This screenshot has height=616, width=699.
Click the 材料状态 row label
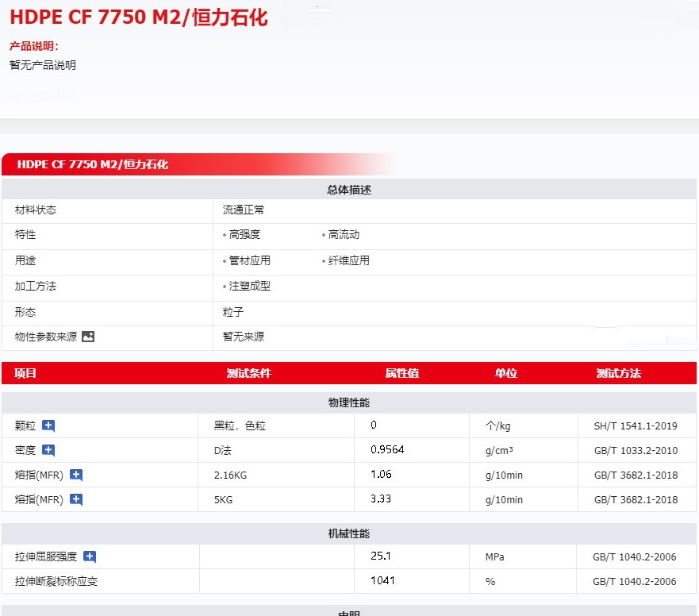(36, 210)
